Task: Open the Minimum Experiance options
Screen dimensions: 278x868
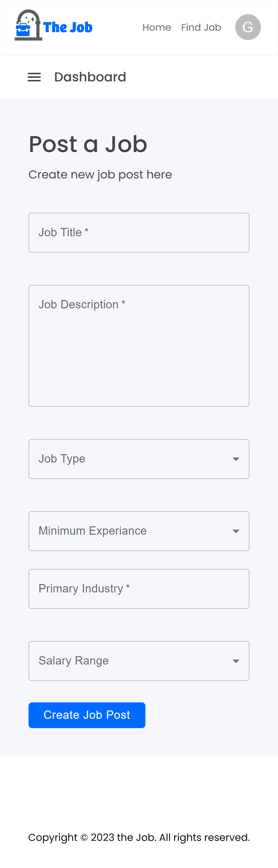Action: pyautogui.click(x=139, y=531)
